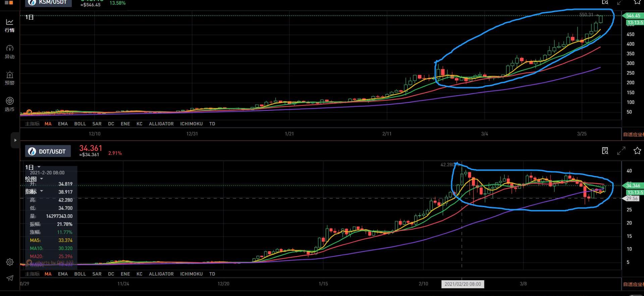Click the DOT/USDT trading pair button
644x296 pixels.
point(48,152)
